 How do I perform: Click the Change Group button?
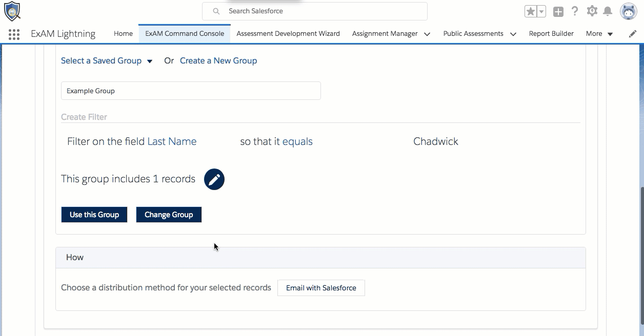click(169, 215)
